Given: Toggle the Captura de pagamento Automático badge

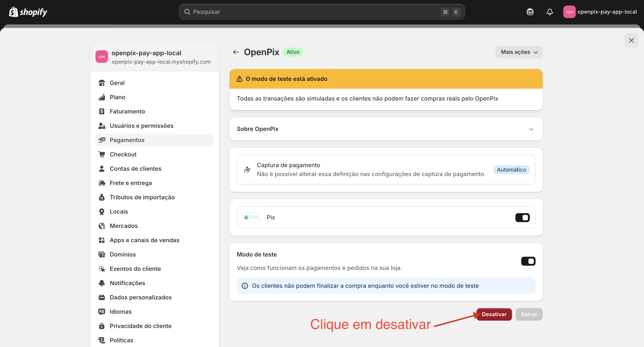Looking at the screenshot, I should tap(511, 170).
